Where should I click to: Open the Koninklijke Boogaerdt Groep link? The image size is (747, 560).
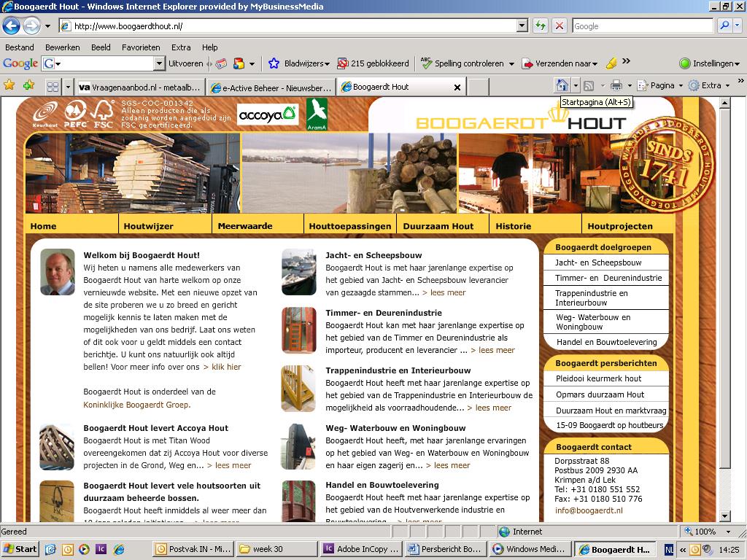(136, 405)
